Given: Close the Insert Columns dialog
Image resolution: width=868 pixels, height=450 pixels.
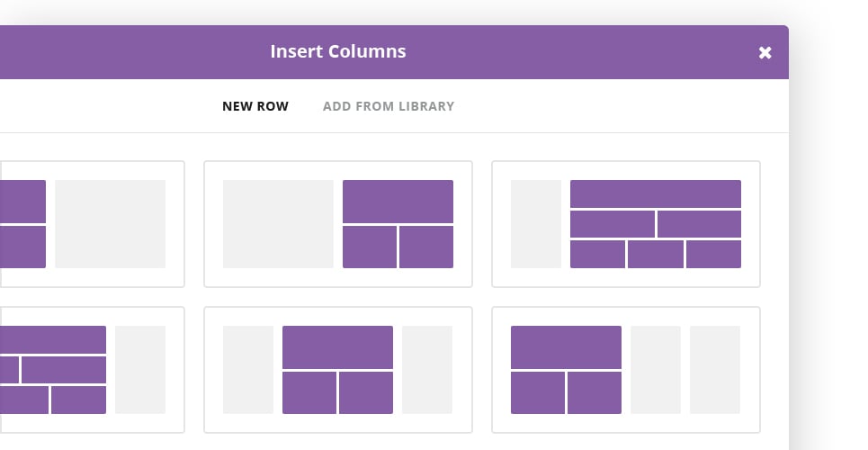Looking at the screenshot, I should tap(765, 52).
